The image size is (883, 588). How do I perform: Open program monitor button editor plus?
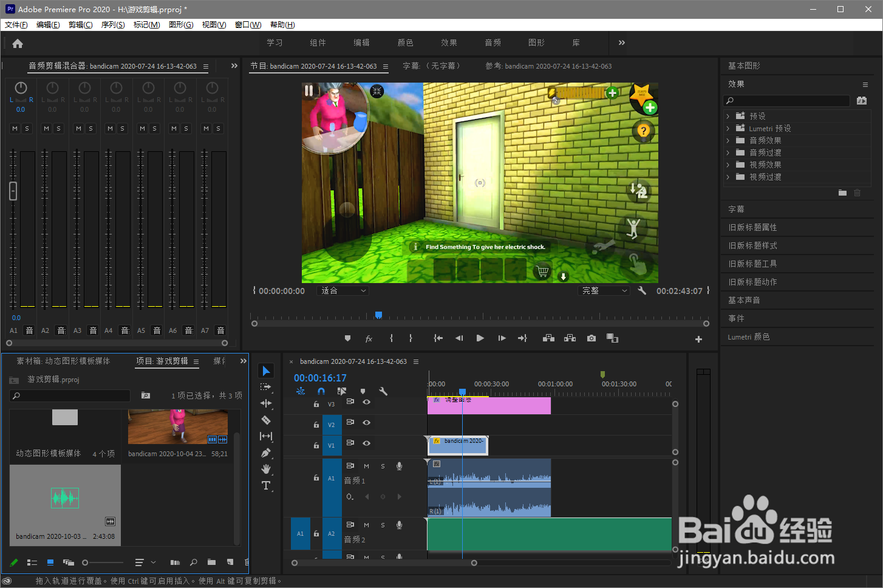pyautogui.click(x=698, y=339)
